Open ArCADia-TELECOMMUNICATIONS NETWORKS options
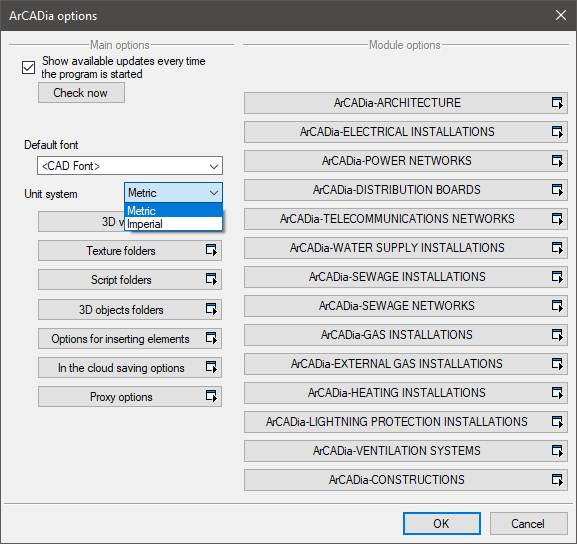The image size is (577, 544). pos(406,219)
